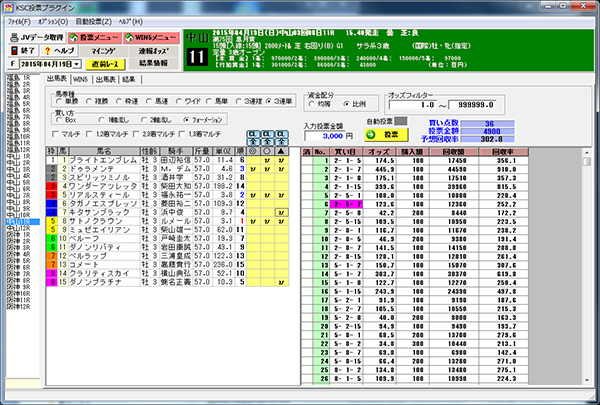Click the 終了 exit door icon

[x=14, y=51]
